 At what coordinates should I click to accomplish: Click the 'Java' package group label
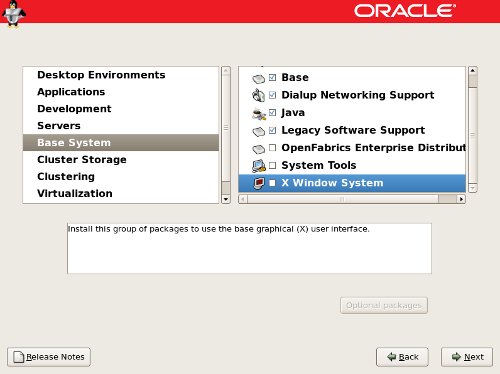293,113
